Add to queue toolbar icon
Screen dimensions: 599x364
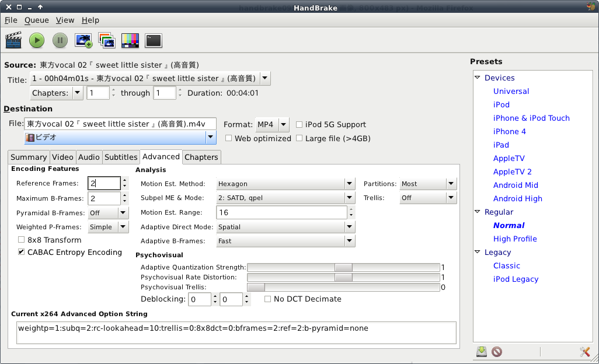[83, 40]
